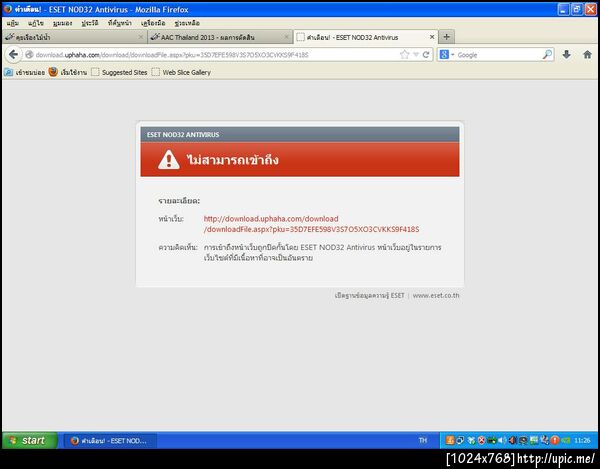Click the search magnifier icon
Image resolution: width=600 pixels, height=469 pixels.
point(547,55)
